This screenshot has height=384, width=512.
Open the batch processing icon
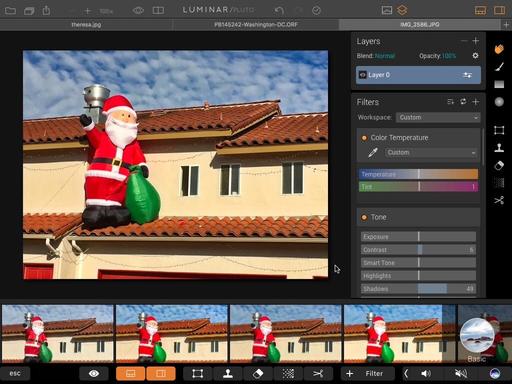pos(29,11)
